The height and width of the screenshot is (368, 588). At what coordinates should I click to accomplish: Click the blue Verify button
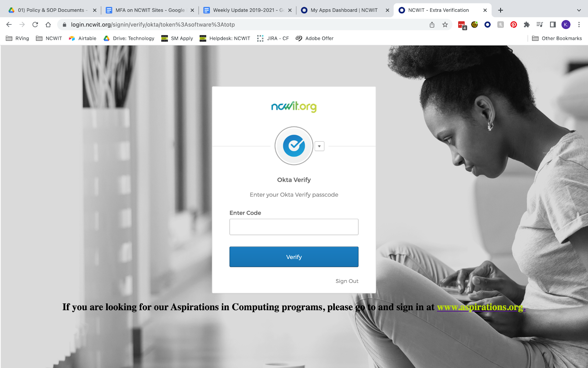(x=294, y=257)
